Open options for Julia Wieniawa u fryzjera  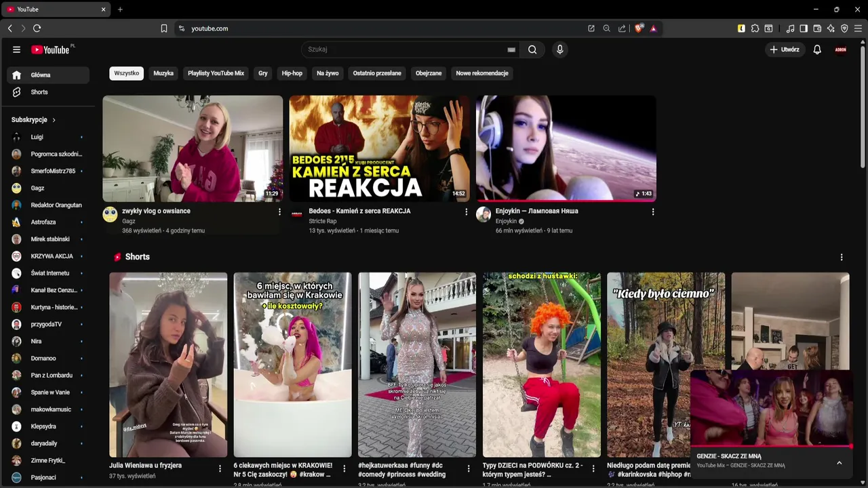click(x=220, y=468)
